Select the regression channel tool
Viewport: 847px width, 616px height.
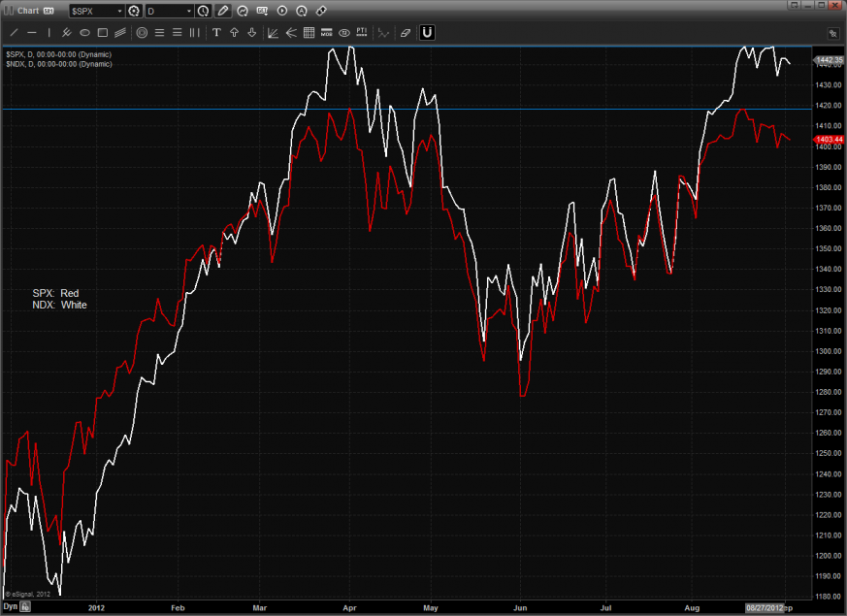pyautogui.click(x=120, y=33)
